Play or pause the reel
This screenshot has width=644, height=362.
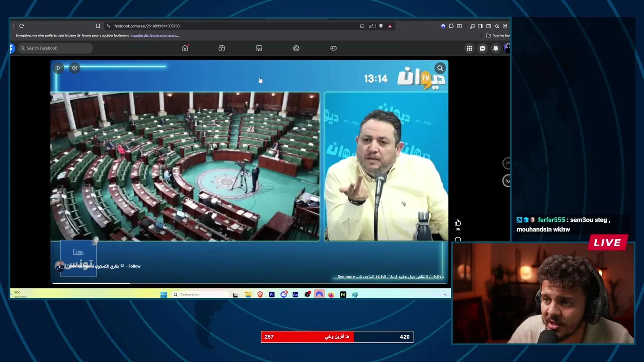tap(58, 68)
